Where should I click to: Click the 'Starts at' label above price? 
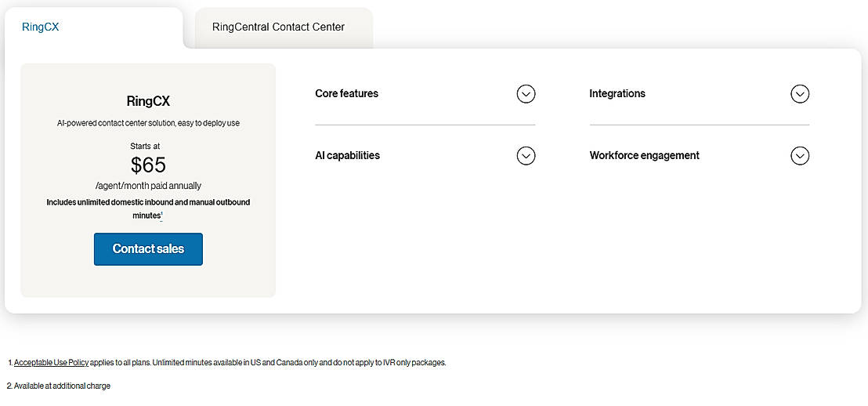click(145, 147)
